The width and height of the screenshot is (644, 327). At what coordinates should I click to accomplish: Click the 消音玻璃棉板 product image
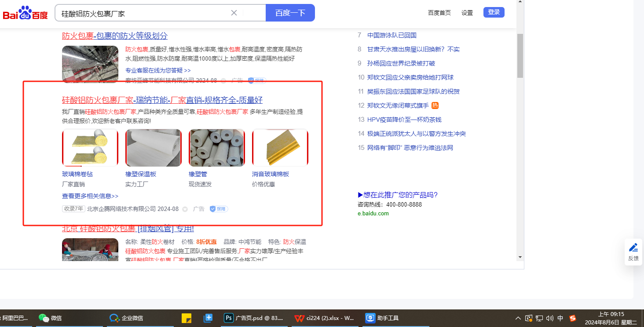click(x=280, y=148)
